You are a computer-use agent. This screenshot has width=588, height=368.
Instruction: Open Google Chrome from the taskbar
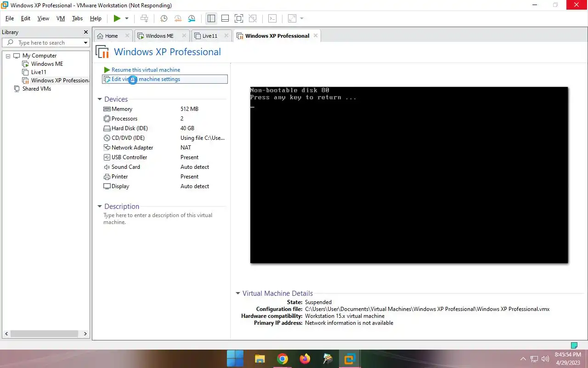(x=283, y=358)
